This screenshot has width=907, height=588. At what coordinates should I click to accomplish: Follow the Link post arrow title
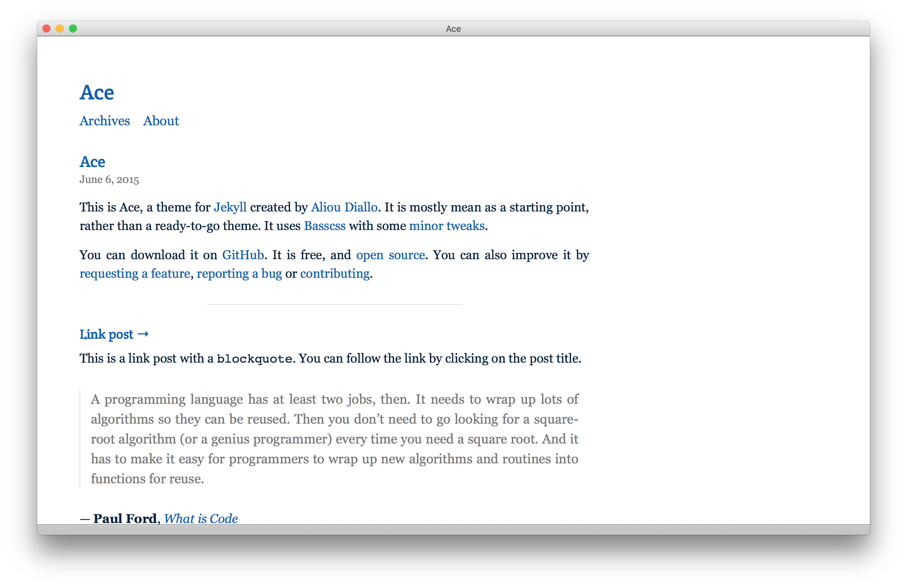[x=113, y=334]
